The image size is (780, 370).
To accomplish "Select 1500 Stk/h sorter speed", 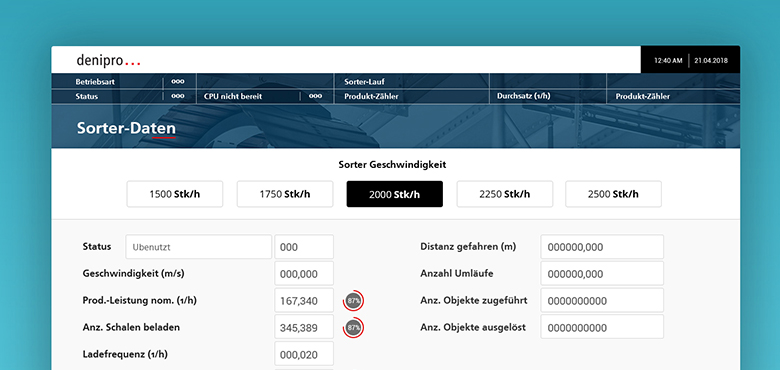I will 175,194.
